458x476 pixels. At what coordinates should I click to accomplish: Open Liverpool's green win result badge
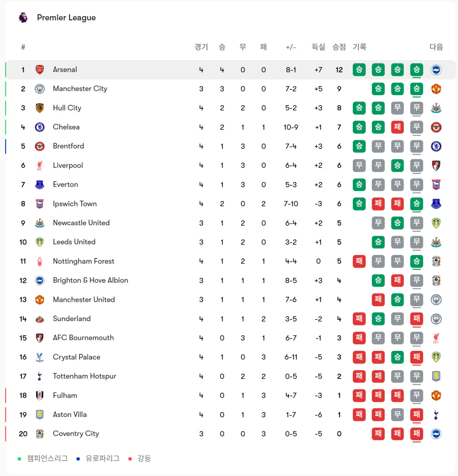397,165
